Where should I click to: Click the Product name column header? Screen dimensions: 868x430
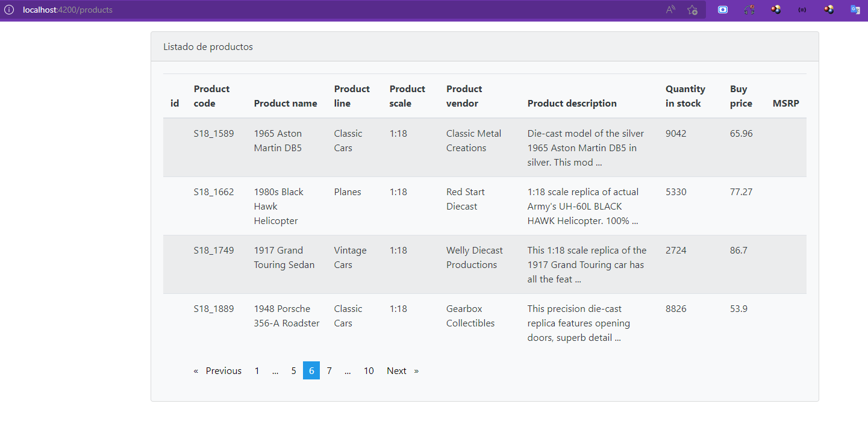click(x=286, y=104)
